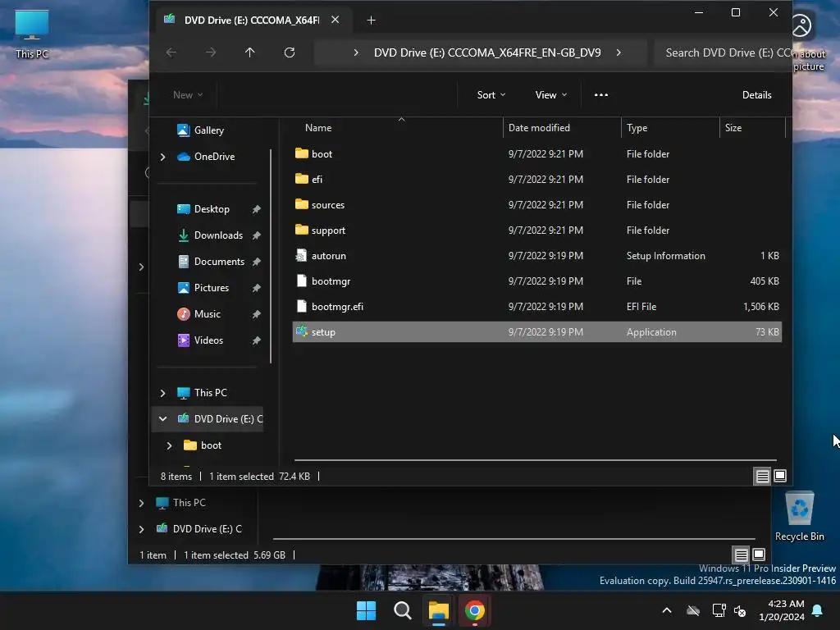Image resolution: width=840 pixels, height=630 pixels.
Task: Select the Recycle Bin desktop icon
Action: (799, 517)
